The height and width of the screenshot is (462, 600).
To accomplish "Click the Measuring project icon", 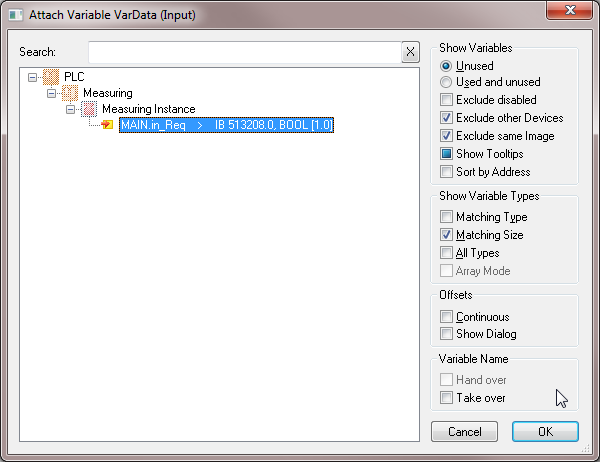I will point(70,93).
